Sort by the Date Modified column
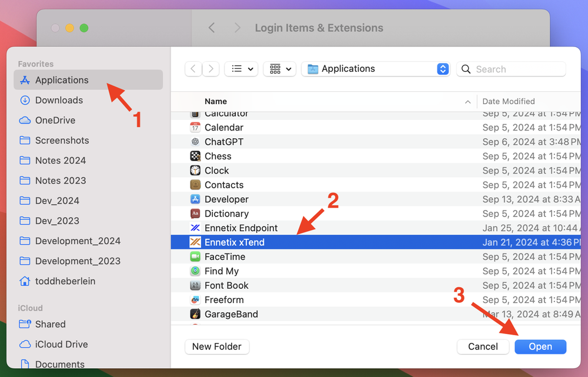The width and height of the screenshot is (588, 377). click(x=529, y=101)
